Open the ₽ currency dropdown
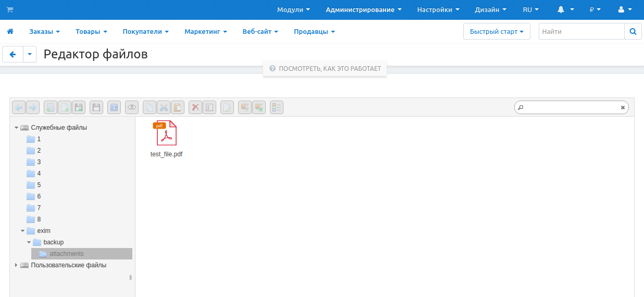Viewport: 644px width, 297px height. (595, 9)
